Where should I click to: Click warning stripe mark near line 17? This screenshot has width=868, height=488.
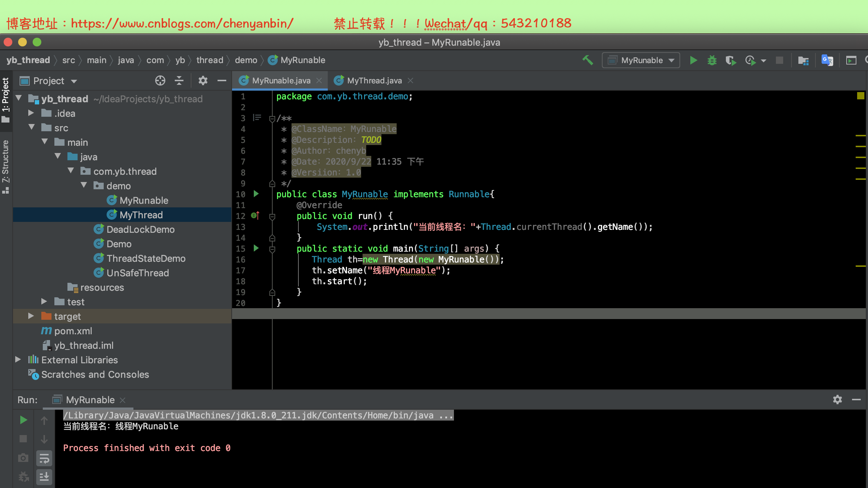click(860, 266)
